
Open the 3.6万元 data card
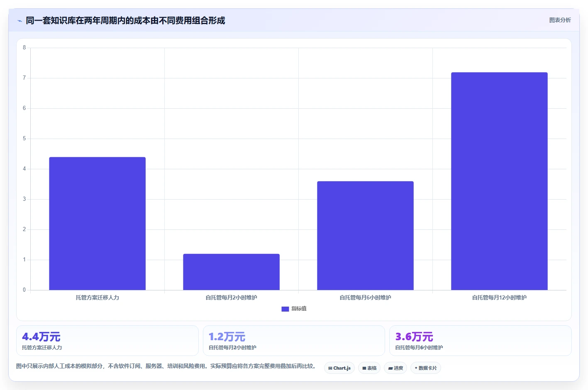481,341
